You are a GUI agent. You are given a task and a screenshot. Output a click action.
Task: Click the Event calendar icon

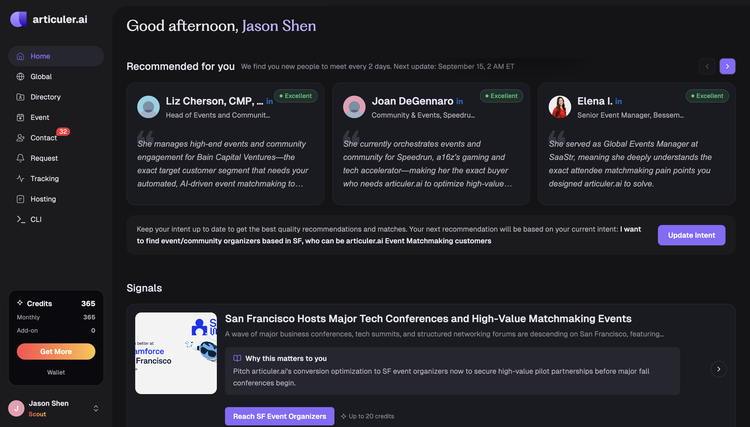(x=20, y=117)
